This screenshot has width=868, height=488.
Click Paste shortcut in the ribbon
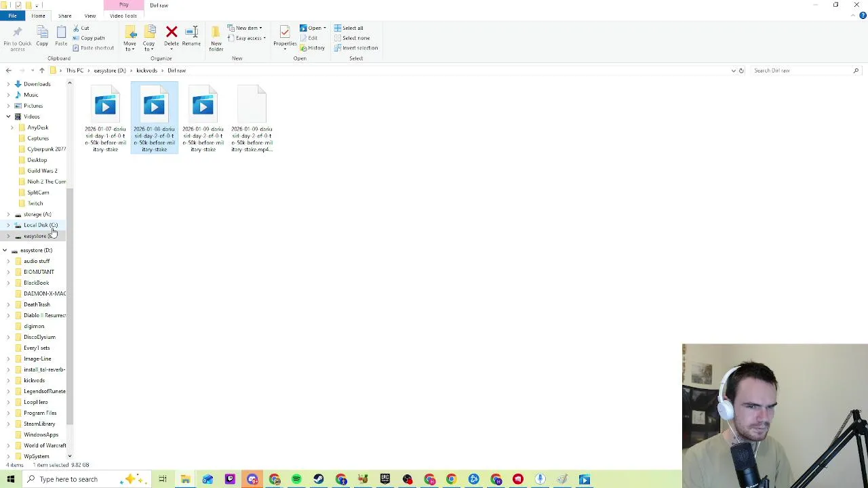tap(94, 48)
